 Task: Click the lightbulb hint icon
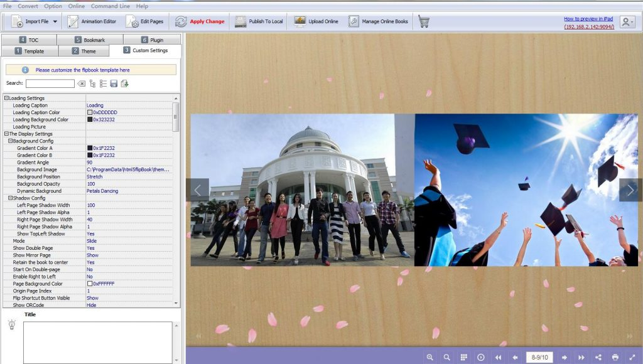click(x=12, y=324)
